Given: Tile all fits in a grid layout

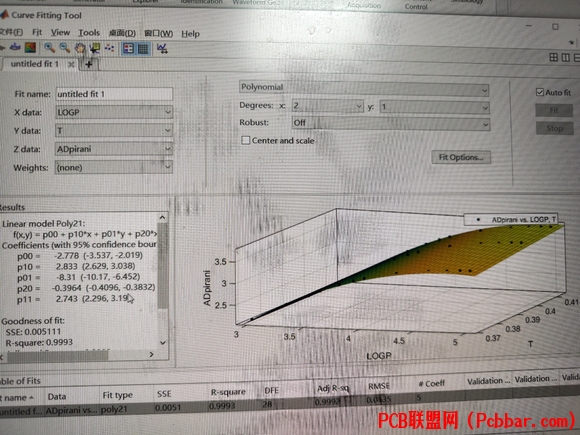Looking at the screenshot, I should tap(553, 57).
